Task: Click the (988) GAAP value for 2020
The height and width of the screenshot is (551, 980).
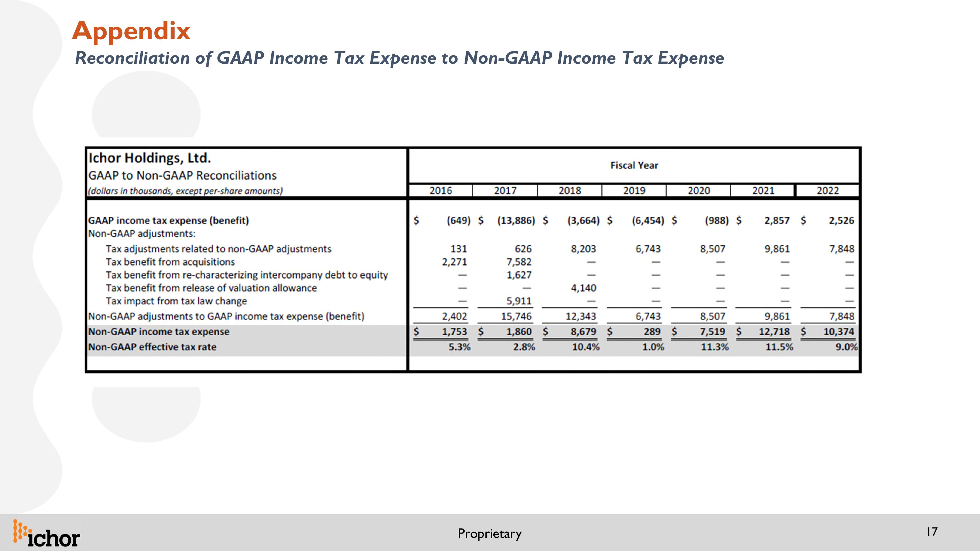Action: tap(717, 220)
